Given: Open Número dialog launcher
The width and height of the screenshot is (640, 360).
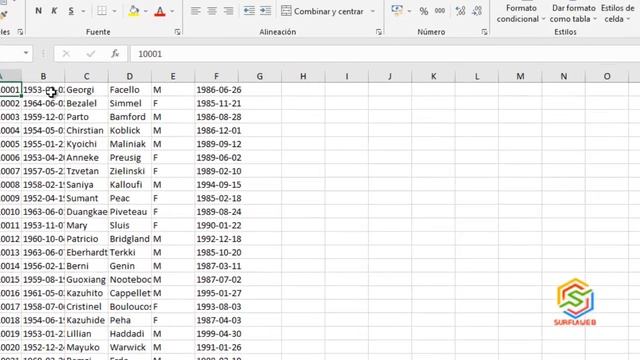Looking at the screenshot, I should 484,32.
